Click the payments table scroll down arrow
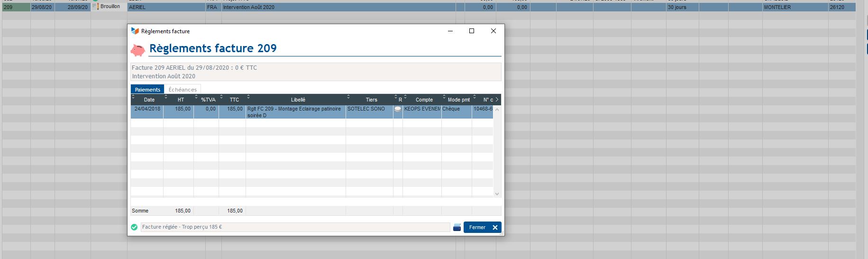The image size is (868, 259). pyautogui.click(x=497, y=194)
